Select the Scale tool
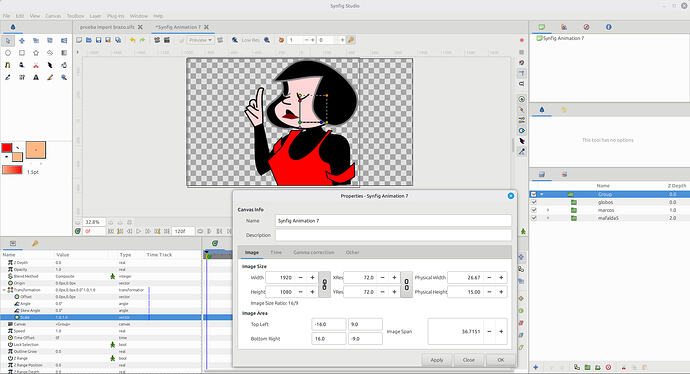The image size is (690, 374). pyautogui.click(x=36, y=40)
